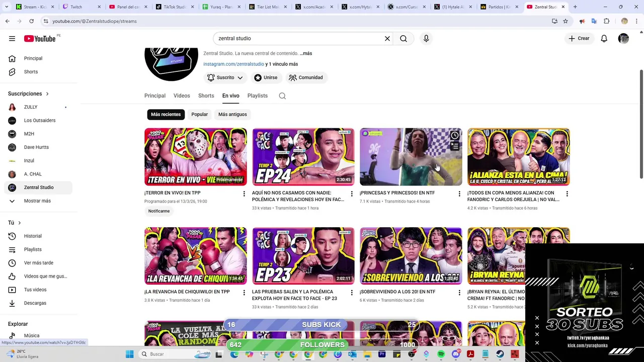Open sidebar Shorts entry
The width and height of the screenshot is (644, 362).
pyautogui.click(x=38, y=72)
